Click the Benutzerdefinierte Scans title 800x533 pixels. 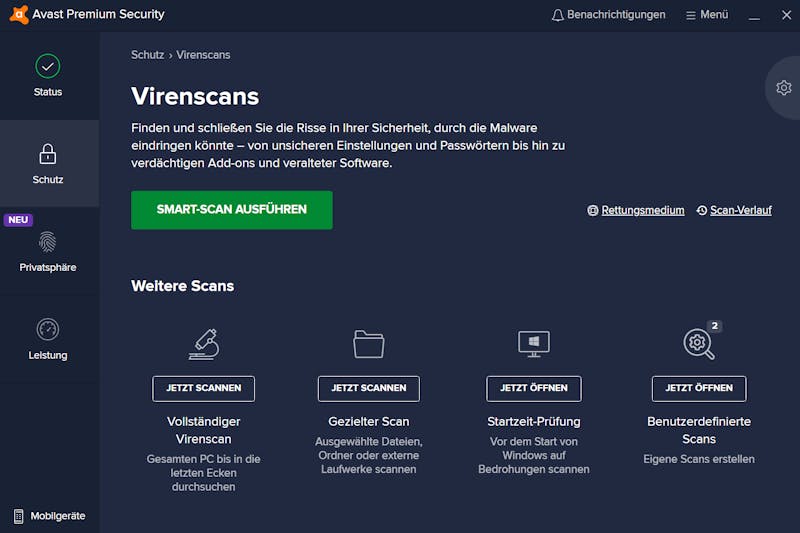[699, 430]
